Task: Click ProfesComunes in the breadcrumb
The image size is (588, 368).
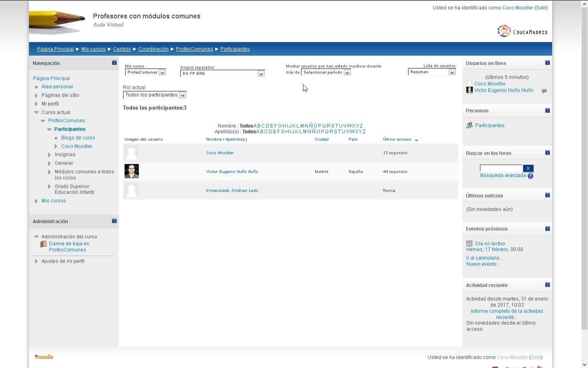Action: coord(194,49)
